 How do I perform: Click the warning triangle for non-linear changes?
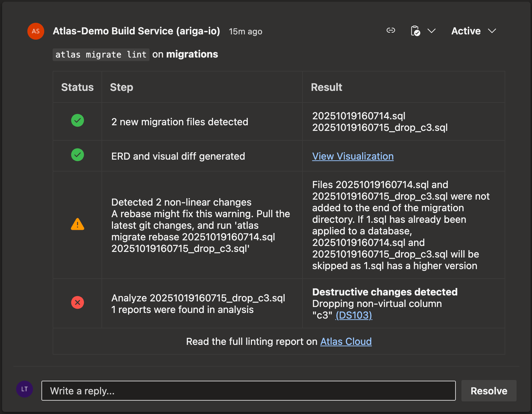(x=77, y=225)
